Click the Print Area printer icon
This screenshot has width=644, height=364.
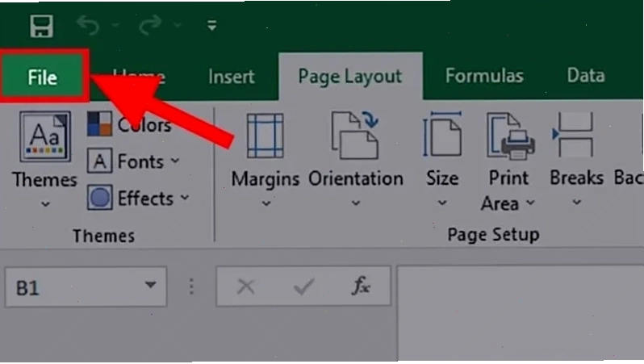tap(511, 136)
